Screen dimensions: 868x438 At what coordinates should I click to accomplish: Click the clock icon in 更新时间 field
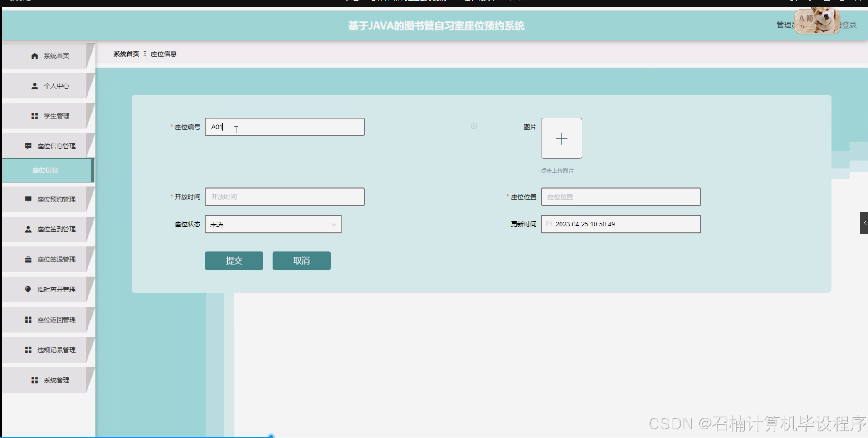[549, 224]
